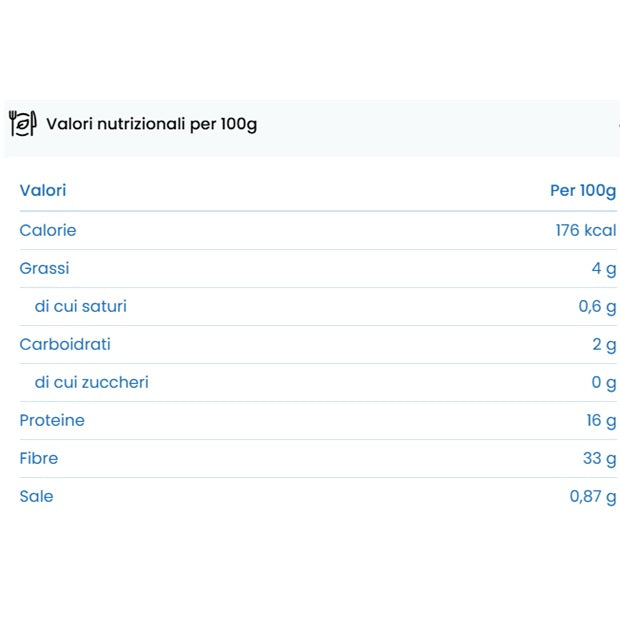Click the 'Calorie' row label
Viewport: 620px width, 619px height.
tap(48, 230)
